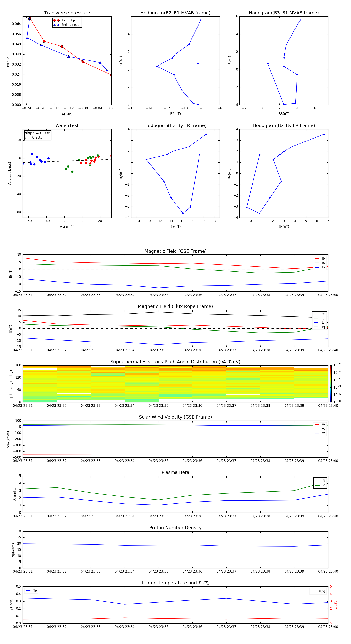Viewport: 351px width, 644px height.
Task: Select the "Pt(nPa)" y-axis label
Action: pyautogui.click(x=8, y=61)
